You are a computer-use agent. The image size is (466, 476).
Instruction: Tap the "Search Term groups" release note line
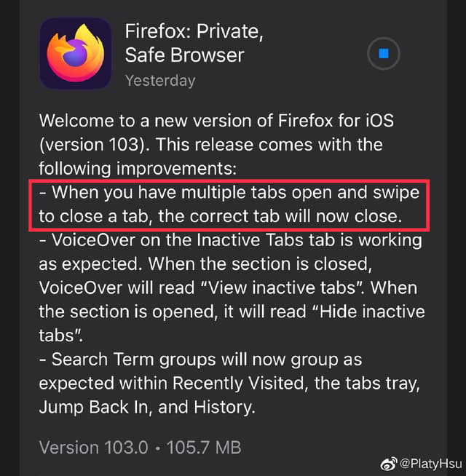point(200,360)
